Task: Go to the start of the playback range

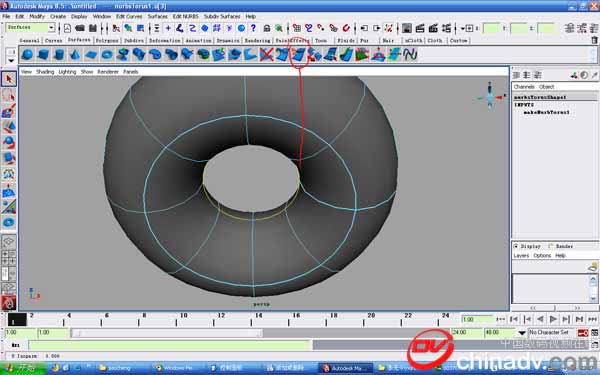Action: [x=501, y=319]
